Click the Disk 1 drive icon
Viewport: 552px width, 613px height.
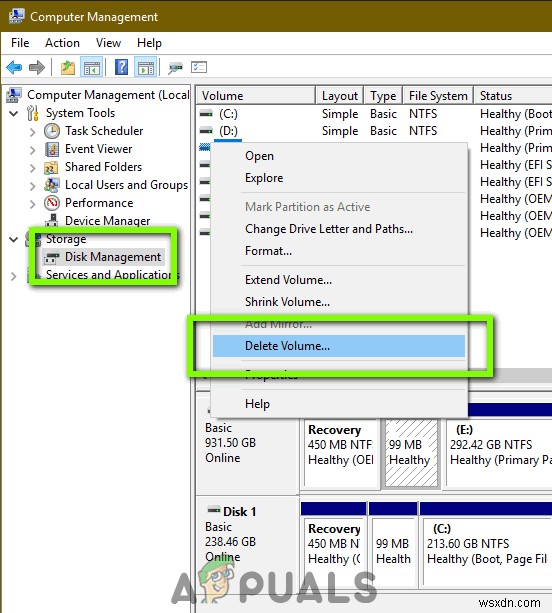[x=214, y=510]
